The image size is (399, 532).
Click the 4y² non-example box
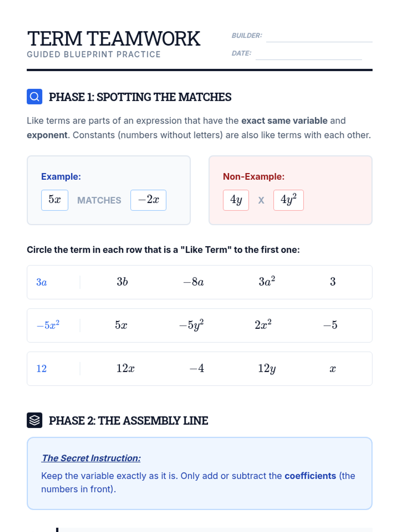(288, 200)
